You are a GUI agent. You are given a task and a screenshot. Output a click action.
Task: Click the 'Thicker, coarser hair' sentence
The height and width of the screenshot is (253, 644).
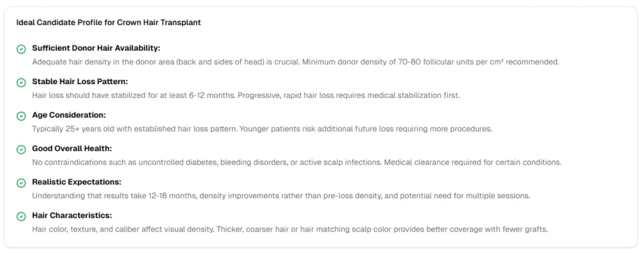(x=382, y=229)
